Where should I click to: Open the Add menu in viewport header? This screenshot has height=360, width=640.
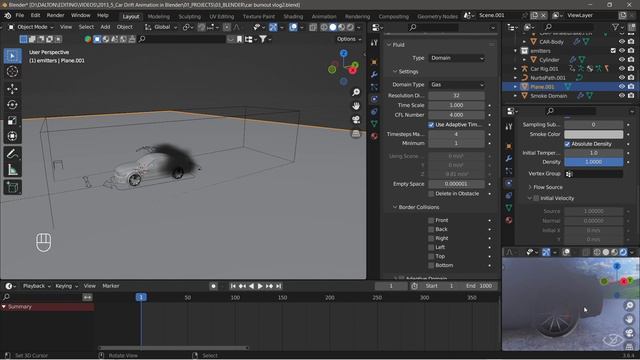(x=105, y=27)
